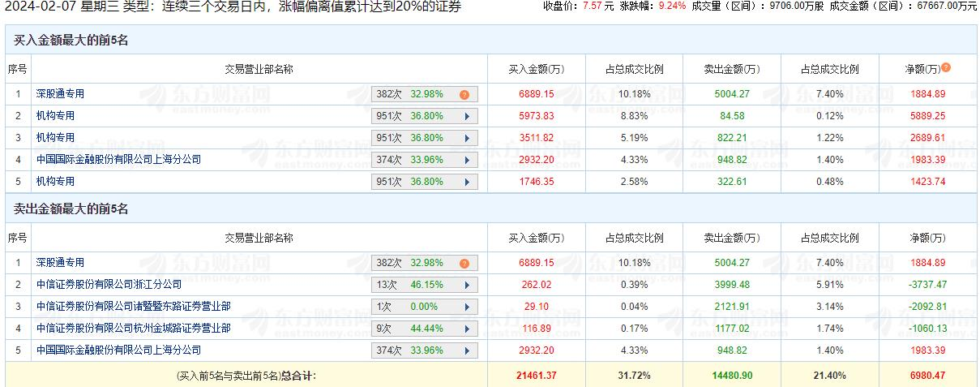The height and width of the screenshot is (387, 980).
Task: Expand arrow for 中国国际金融上海分公司 in buy table
Action: (x=467, y=160)
